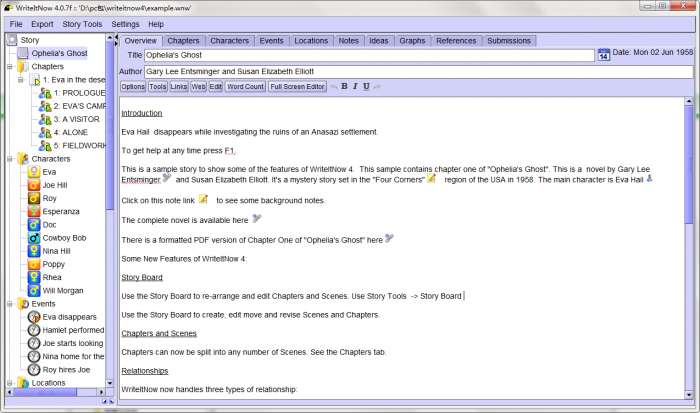Open the Export menu

(42, 24)
